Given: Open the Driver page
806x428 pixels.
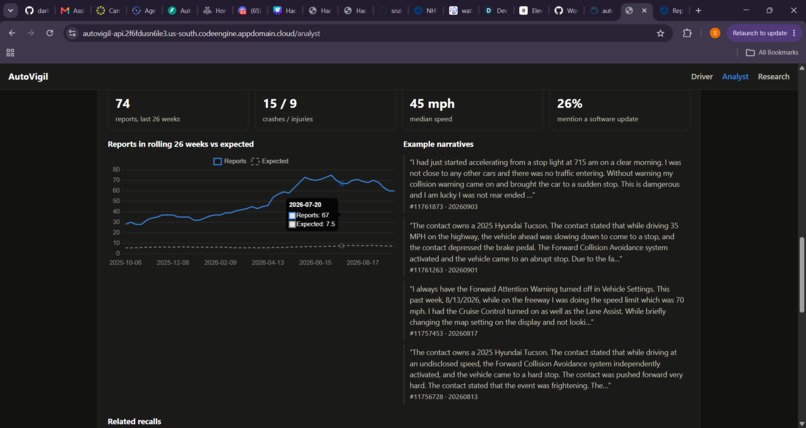Looking at the screenshot, I should click(x=702, y=77).
